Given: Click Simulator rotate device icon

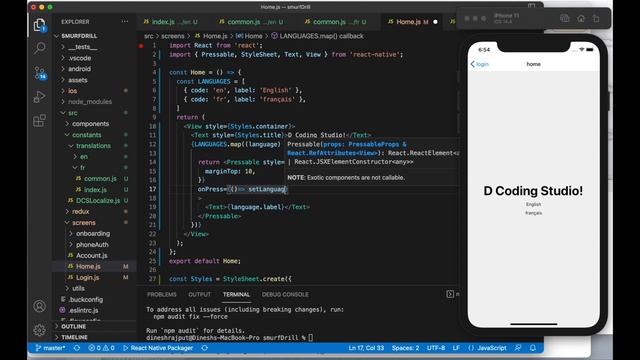Looking at the screenshot, I should click(x=596, y=18).
